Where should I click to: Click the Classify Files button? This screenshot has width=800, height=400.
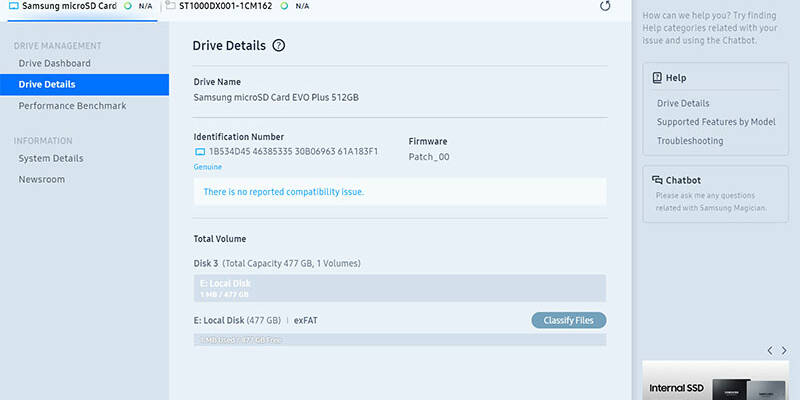point(569,320)
